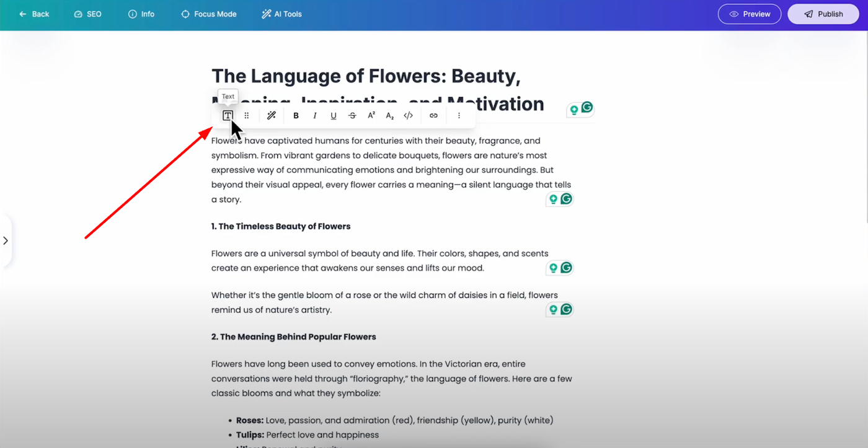Expand the left sidebar panel
The width and height of the screenshot is (868, 448).
(6, 240)
